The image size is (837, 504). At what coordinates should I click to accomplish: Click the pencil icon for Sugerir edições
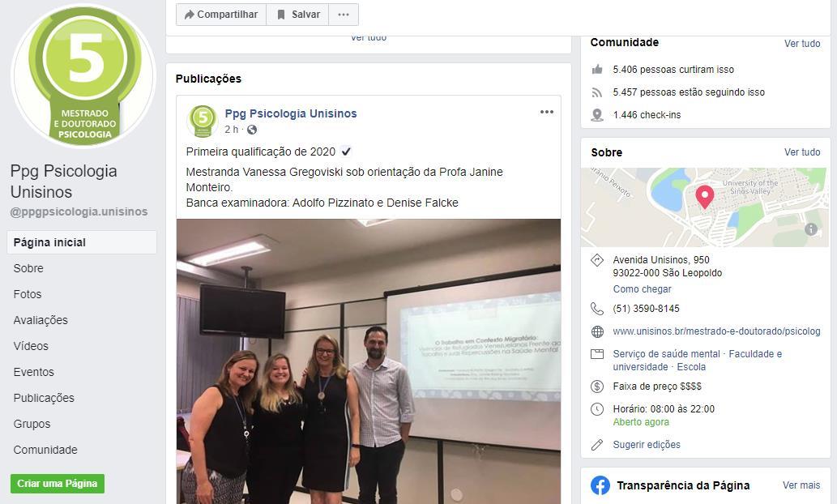[x=597, y=445]
